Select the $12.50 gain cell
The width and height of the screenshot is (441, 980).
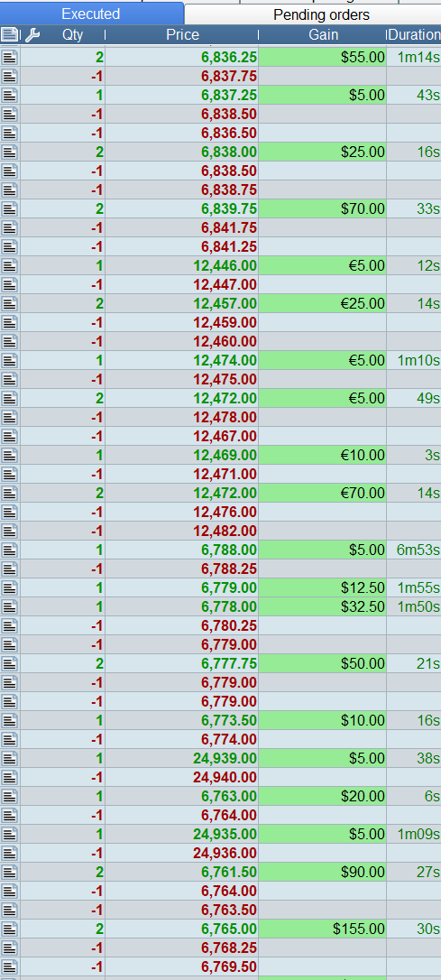(322, 588)
